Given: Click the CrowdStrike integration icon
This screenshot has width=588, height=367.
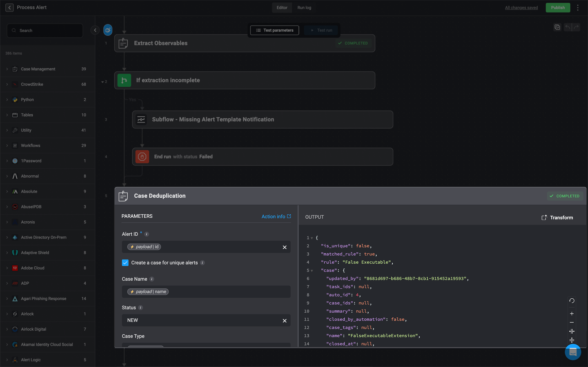Looking at the screenshot, I should (15, 84).
